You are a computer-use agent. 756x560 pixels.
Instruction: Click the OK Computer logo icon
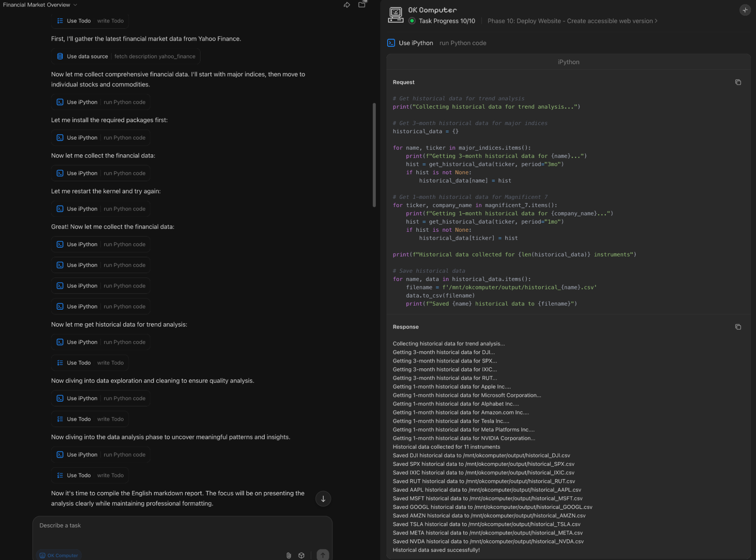coord(395,14)
